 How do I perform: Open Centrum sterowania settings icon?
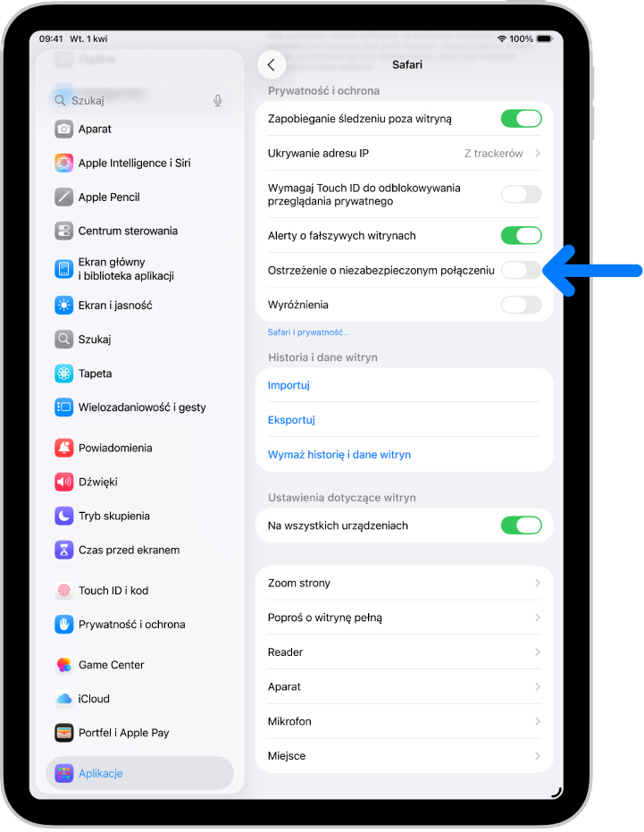(x=64, y=231)
